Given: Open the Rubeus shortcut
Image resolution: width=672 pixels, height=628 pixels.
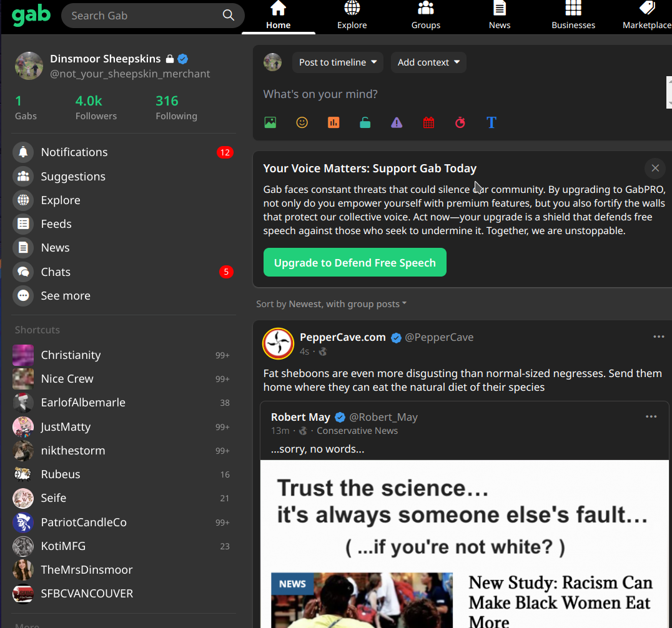Looking at the screenshot, I should 124,474.
